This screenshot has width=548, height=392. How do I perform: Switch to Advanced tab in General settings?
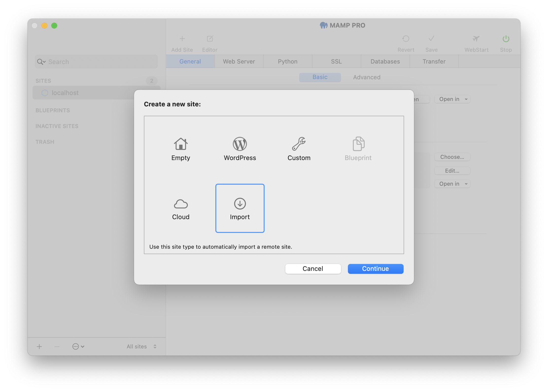point(367,77)
